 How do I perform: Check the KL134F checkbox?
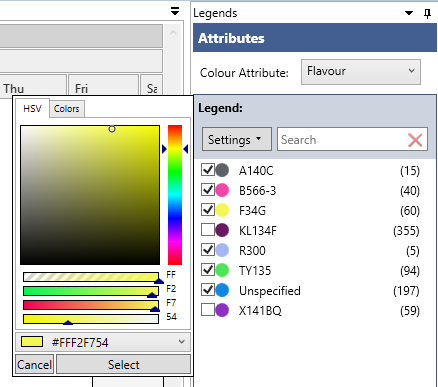[208, 230]
